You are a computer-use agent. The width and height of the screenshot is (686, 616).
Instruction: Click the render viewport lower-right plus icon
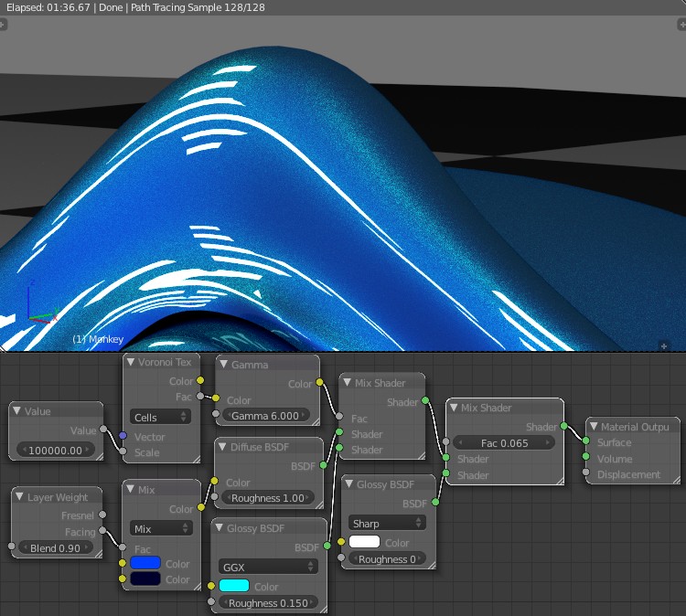664,345
